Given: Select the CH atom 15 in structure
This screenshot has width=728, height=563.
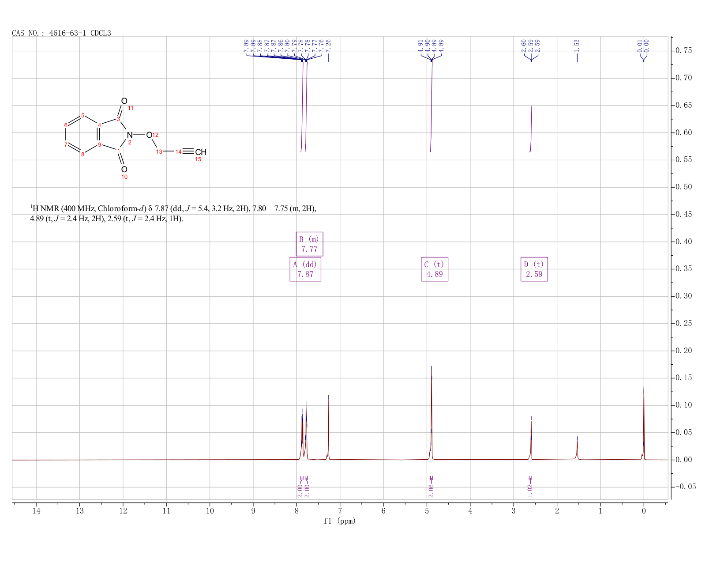Looking at the screenshot, I should point(201,152).
